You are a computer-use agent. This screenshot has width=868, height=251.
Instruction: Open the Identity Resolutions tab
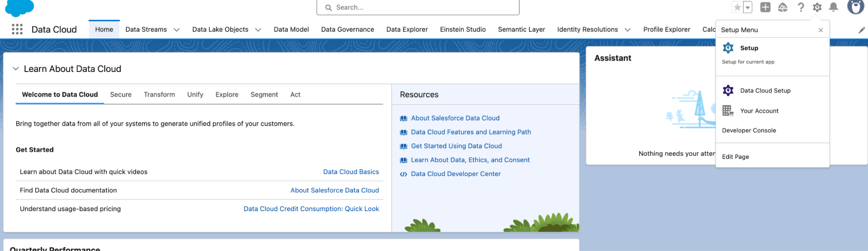[x=587, y=29]
